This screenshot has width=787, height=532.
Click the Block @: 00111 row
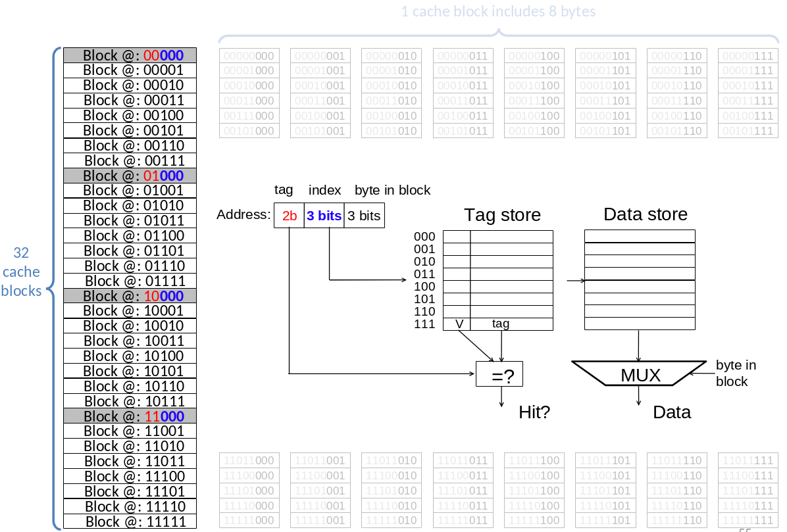tap(130, 160)
